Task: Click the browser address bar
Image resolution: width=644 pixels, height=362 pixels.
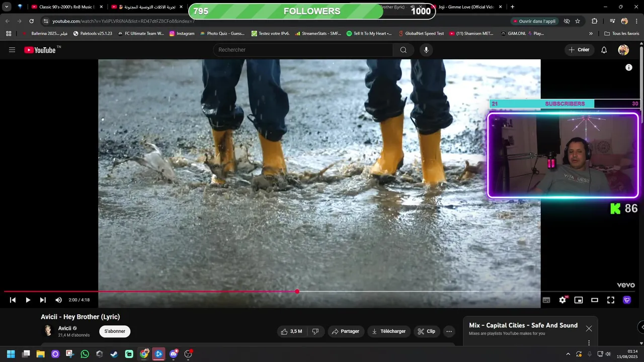Action: (x=277, y=21)
